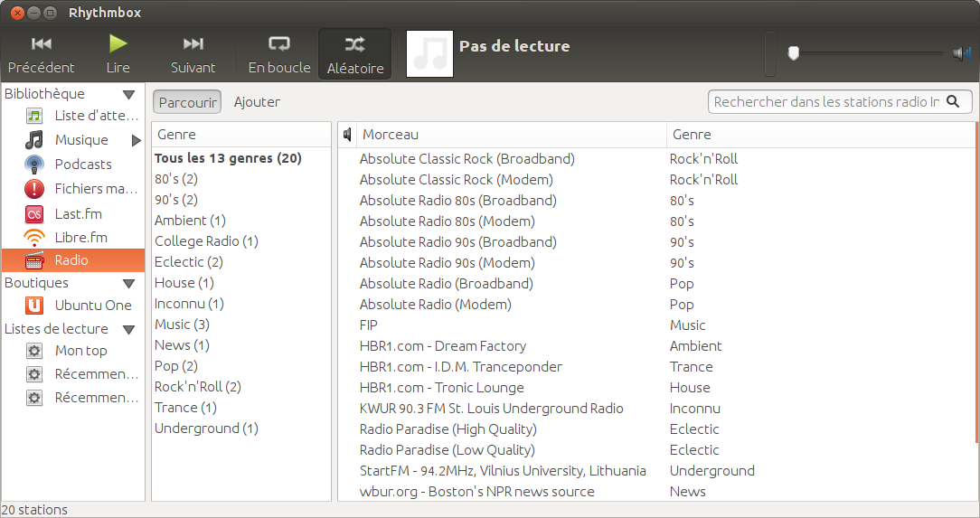Expand the Musique arrow
This screenshot has width=980, height=518.
click(136, 141)
